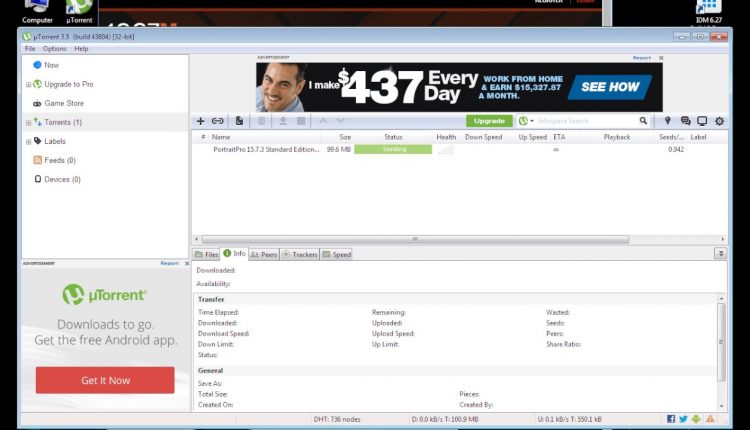Move torrent up in queue arrow
The height and width of the screenshot is (430, 750).
point(323,121)
